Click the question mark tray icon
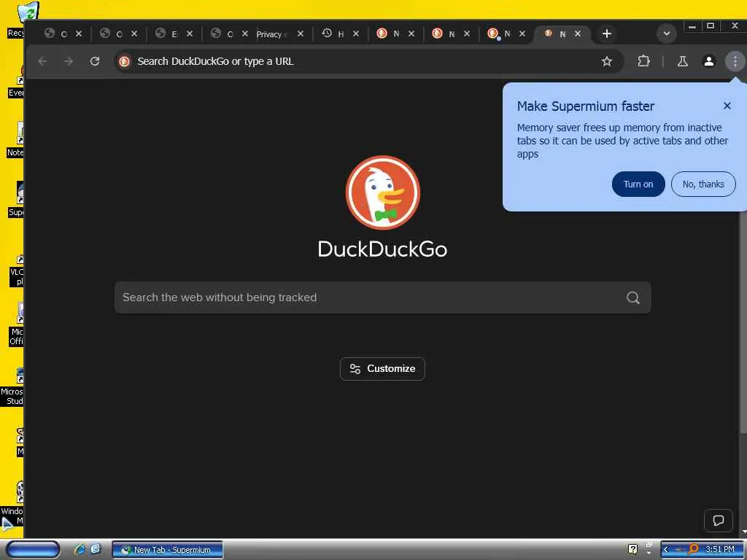This screenshot has height=560, width=747. [x=632, y=550]
